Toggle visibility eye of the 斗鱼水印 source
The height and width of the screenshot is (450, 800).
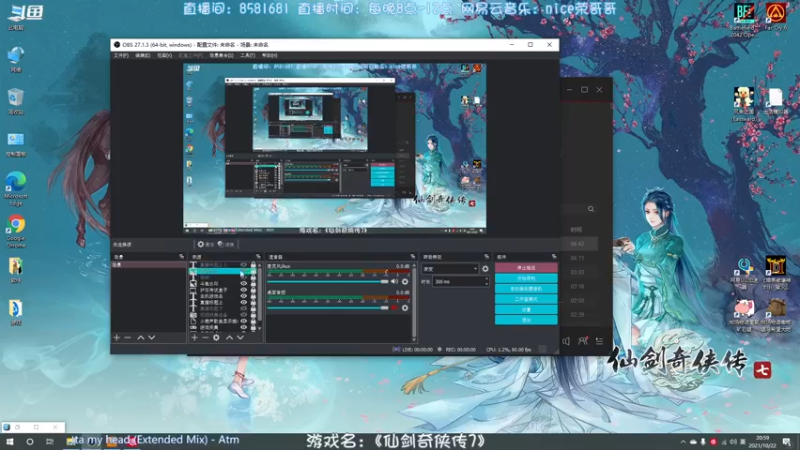(x=243, y=283)
